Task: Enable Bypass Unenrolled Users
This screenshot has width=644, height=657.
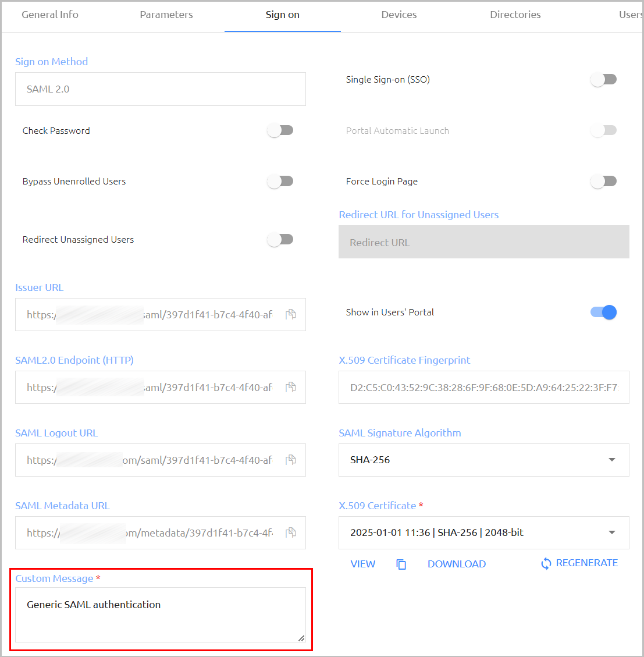Action: (280, 182)
